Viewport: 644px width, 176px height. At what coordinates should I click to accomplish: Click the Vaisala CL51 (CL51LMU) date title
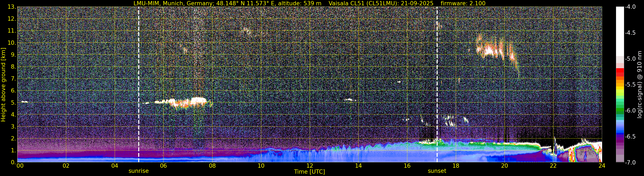click(x=381, y=3)
